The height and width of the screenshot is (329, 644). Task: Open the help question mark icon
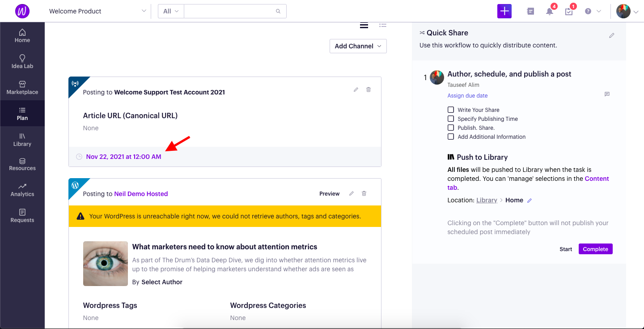coord(588,12)
